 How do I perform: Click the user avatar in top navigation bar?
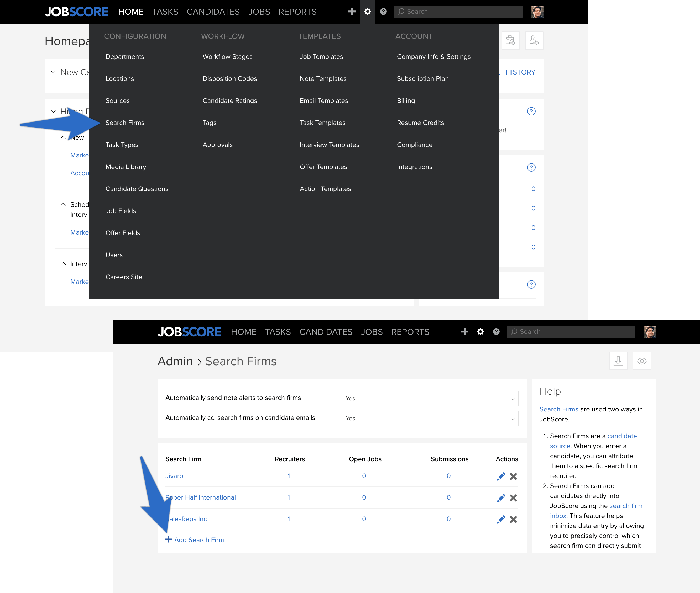(x=537, y=12)
